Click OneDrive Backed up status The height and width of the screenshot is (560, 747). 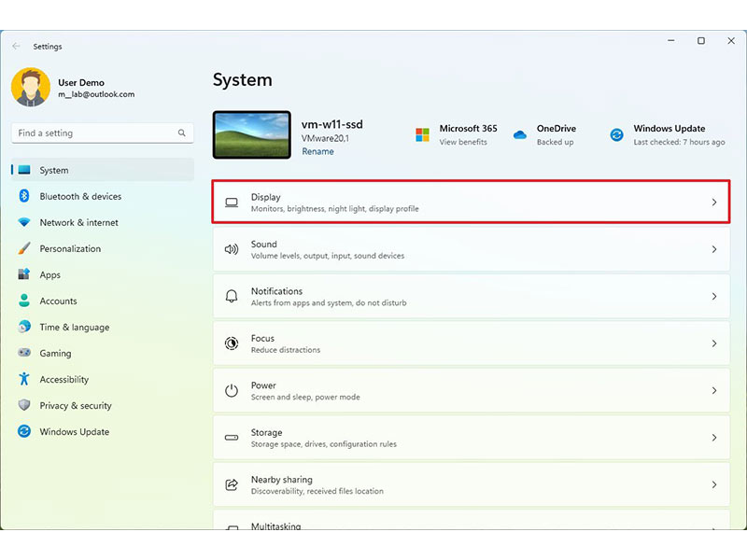point(555,142)
